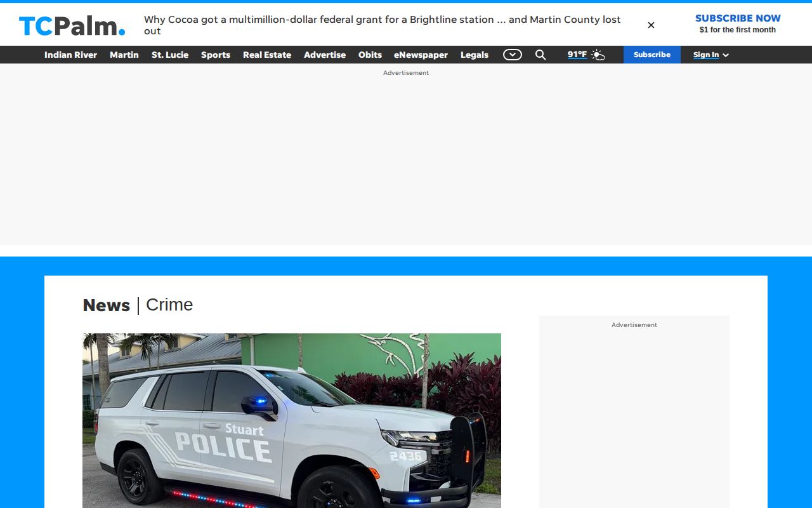The width and height of the screenshot is (812, 508).
Task: Check the 91°F weather forecast
Action: point(577,55)
